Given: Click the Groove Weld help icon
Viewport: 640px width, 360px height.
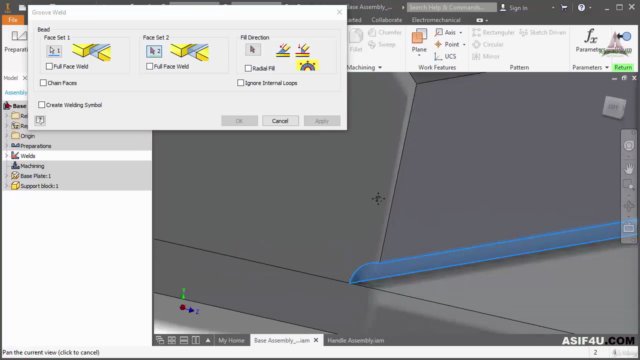Looking at the screenshot, I should coord(40,120).
